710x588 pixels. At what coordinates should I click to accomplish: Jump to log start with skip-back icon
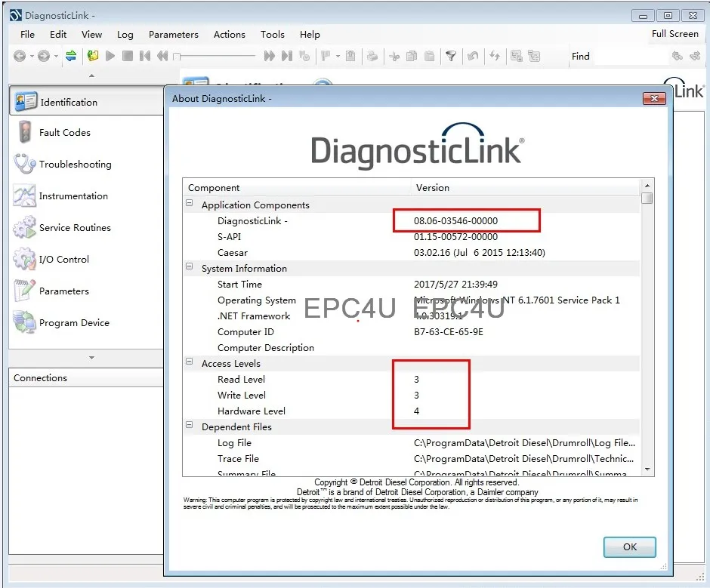click(145, 56)
